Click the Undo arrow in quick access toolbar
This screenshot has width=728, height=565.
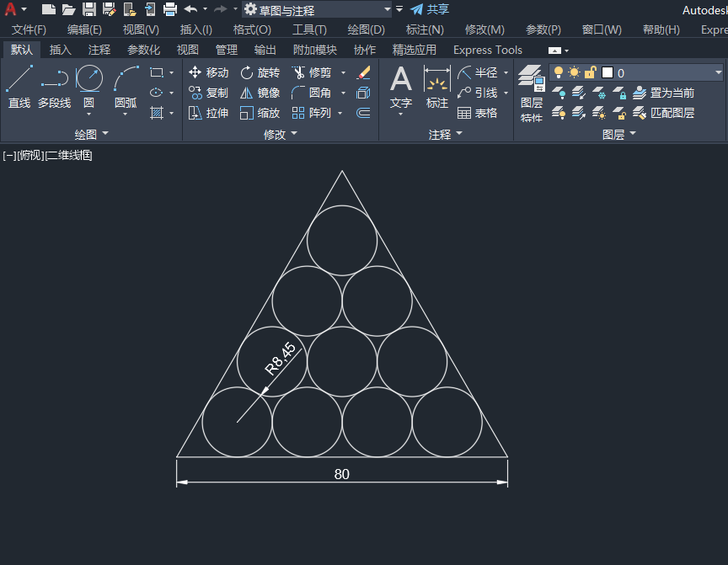click(190, 8)
